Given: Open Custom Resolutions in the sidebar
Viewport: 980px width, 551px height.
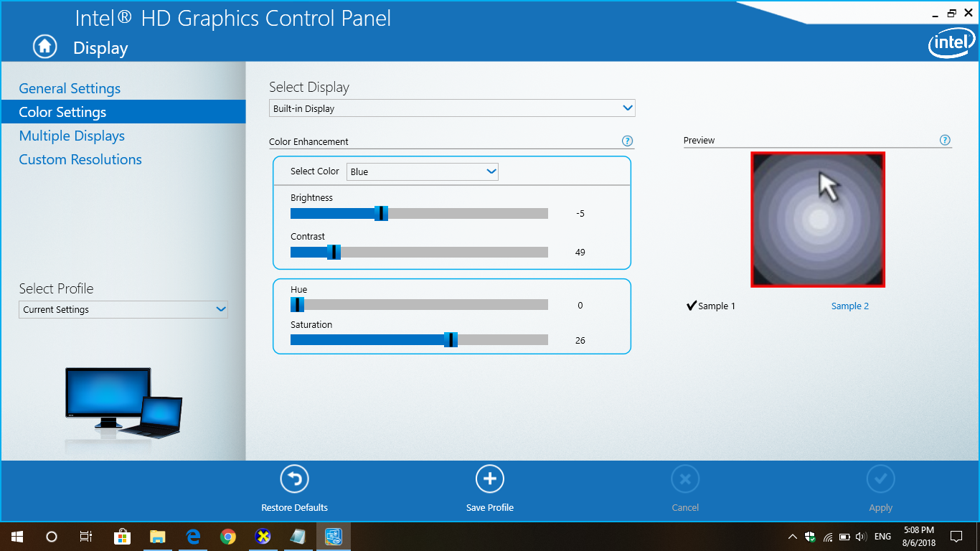Looking at the screenshot, I should [80, 159].
